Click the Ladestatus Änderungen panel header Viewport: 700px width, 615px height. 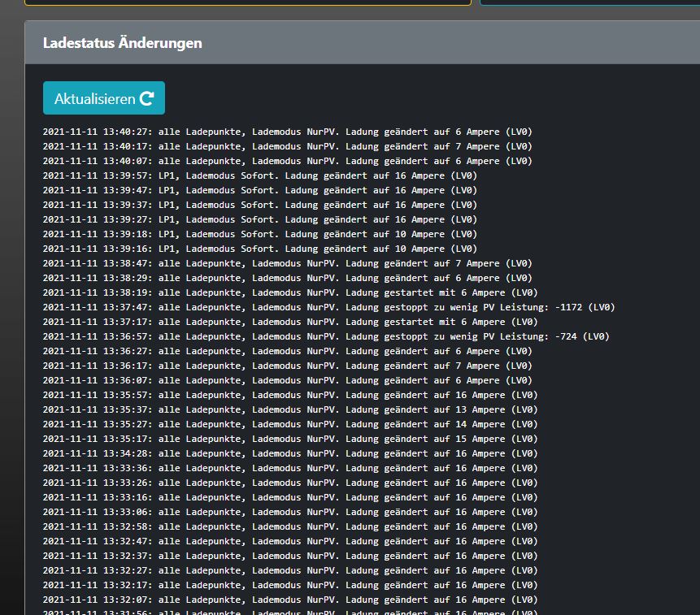(x=122, y=43)
